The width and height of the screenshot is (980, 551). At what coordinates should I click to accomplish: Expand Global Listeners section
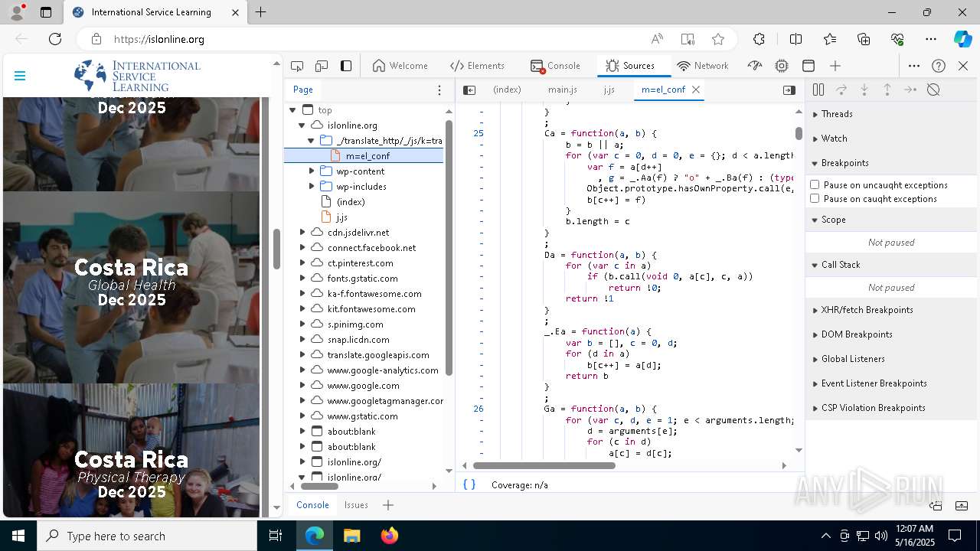coord(891,359)
